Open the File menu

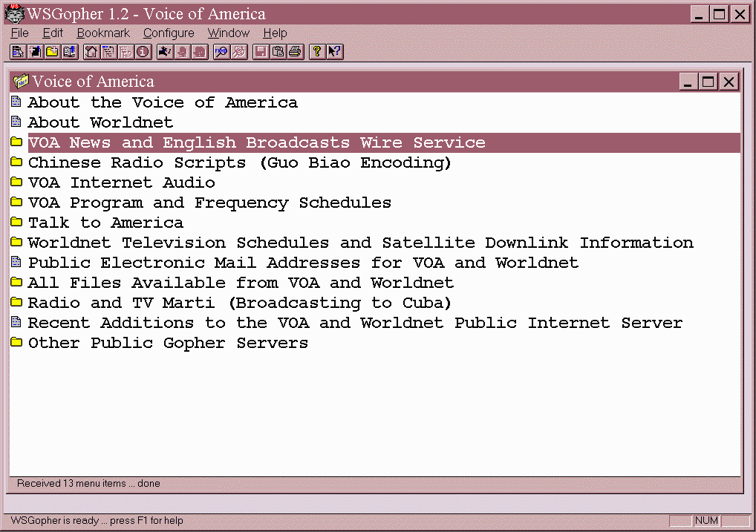(x=20, y=33)
